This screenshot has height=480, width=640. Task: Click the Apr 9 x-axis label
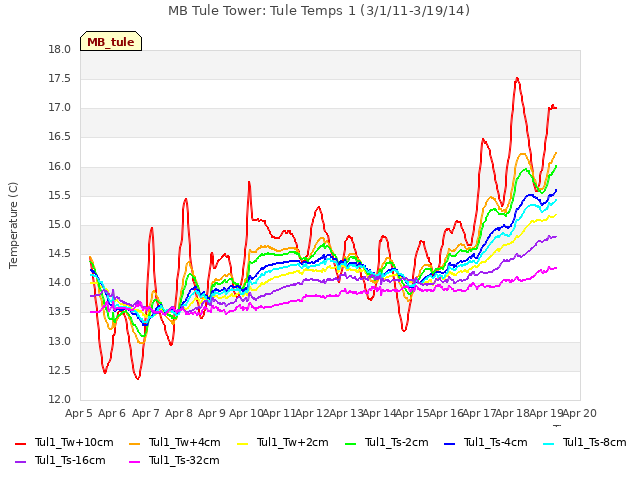tap(212, 414)
